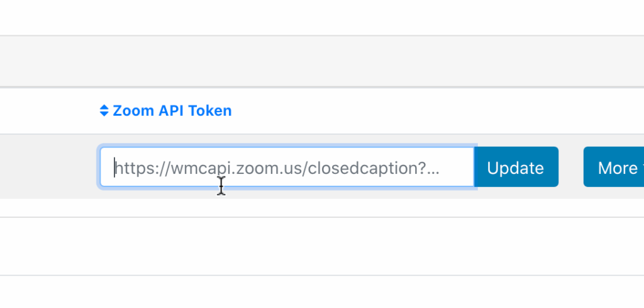Click the sort arrows icon beside Zoom API Token
Viewport: 644px width, 308px height.
(x=104, y=111)
